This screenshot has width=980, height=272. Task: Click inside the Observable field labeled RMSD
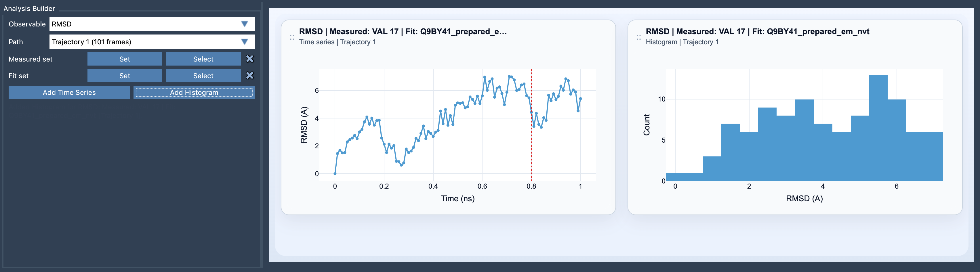[114, 24]
